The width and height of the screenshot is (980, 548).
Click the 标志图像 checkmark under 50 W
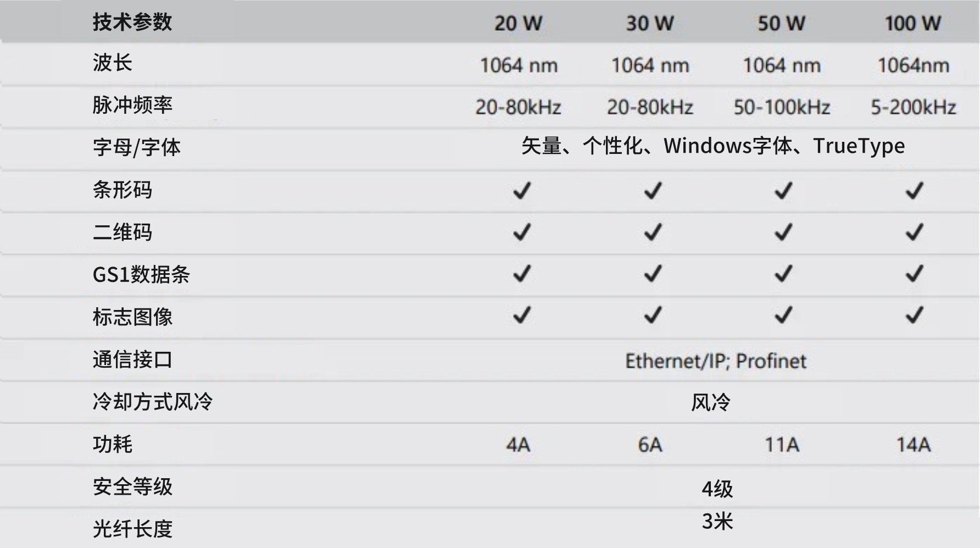783,315
